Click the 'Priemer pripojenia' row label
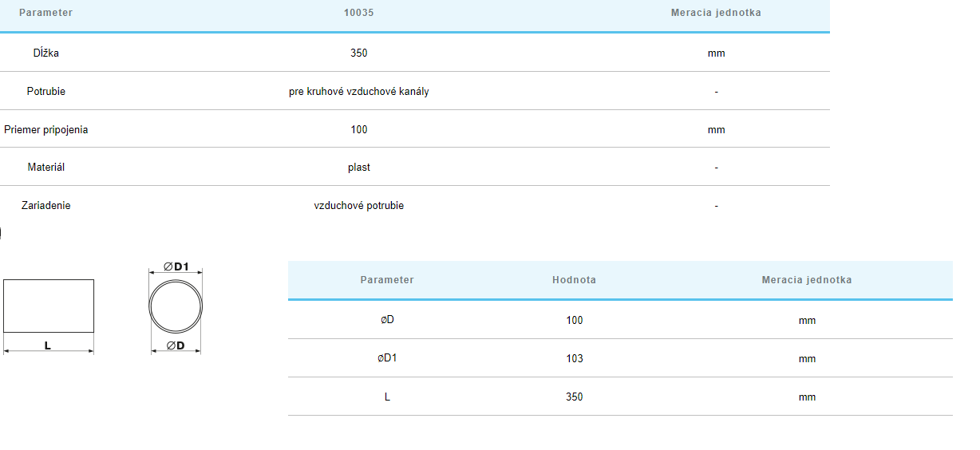The image size is (980, 450). tap(46, 130)
